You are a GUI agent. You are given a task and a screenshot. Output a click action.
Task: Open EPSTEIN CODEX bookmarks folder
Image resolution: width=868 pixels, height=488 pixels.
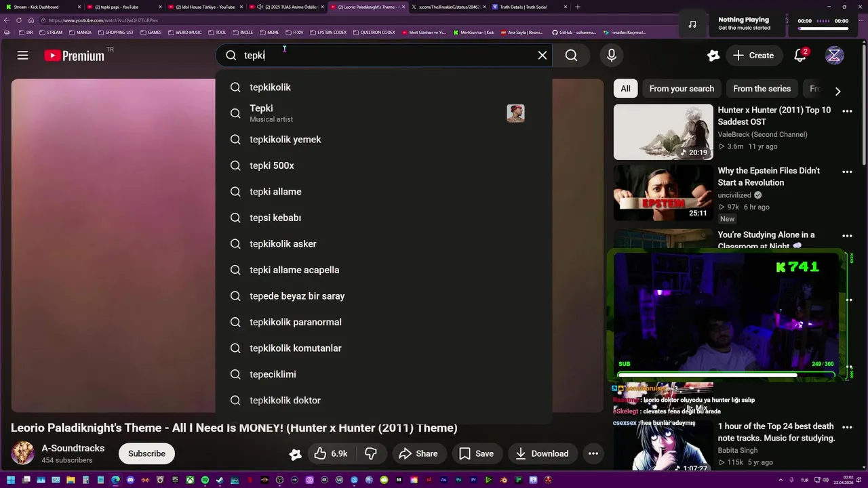coord(328,32)
